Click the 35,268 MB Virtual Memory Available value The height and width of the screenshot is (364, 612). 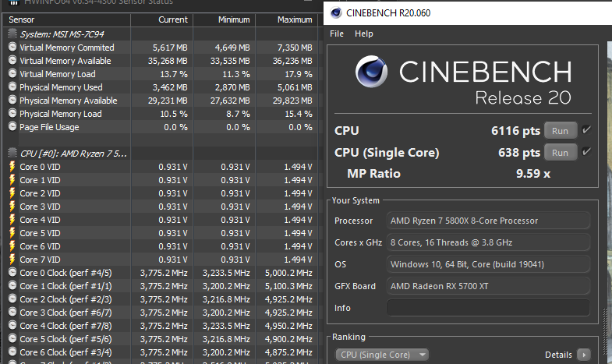pos(168,61)
